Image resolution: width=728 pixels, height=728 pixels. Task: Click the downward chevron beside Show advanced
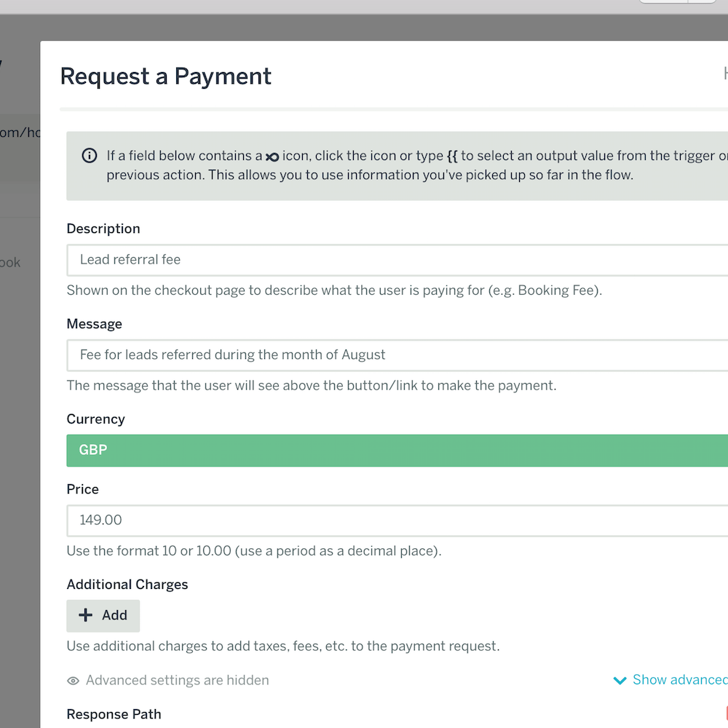(x=620, y=680)
